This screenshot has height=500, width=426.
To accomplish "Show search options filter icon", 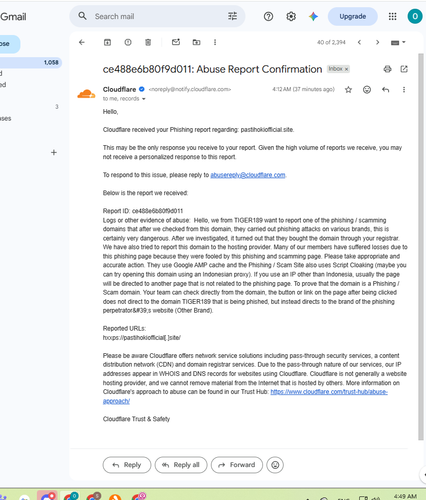I will pyautogui.click(x=232, y=16).
